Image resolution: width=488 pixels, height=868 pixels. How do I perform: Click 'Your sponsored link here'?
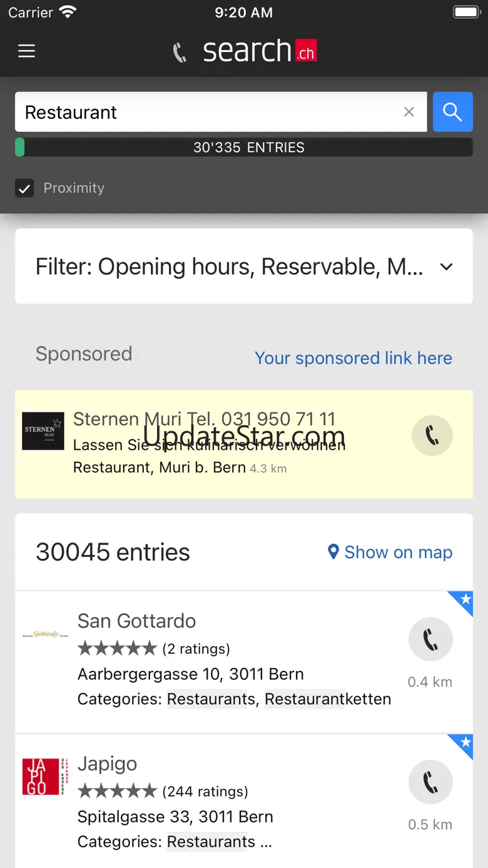[353, 358]
